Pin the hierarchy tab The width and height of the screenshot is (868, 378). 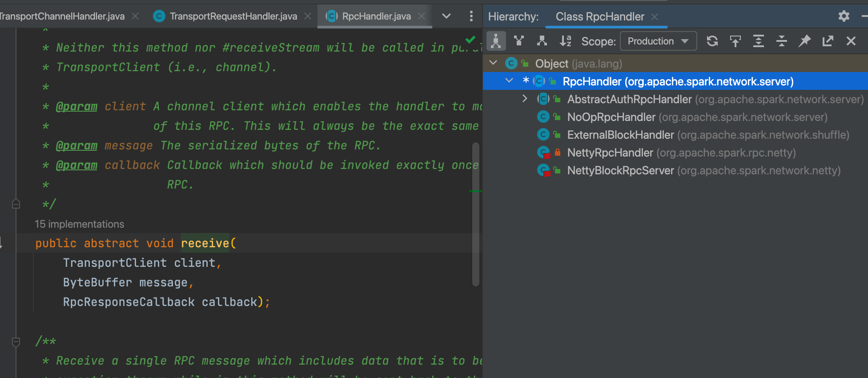pos(804,41)
